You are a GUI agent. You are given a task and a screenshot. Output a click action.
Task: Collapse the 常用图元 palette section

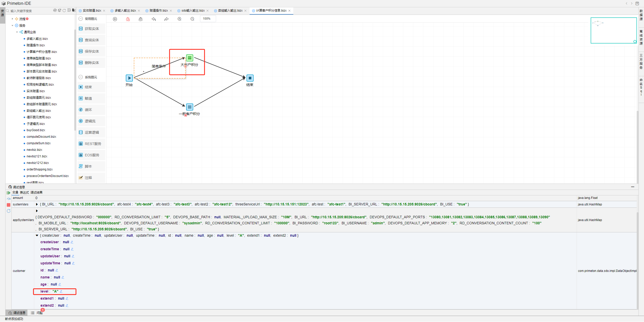coord(80,19)
